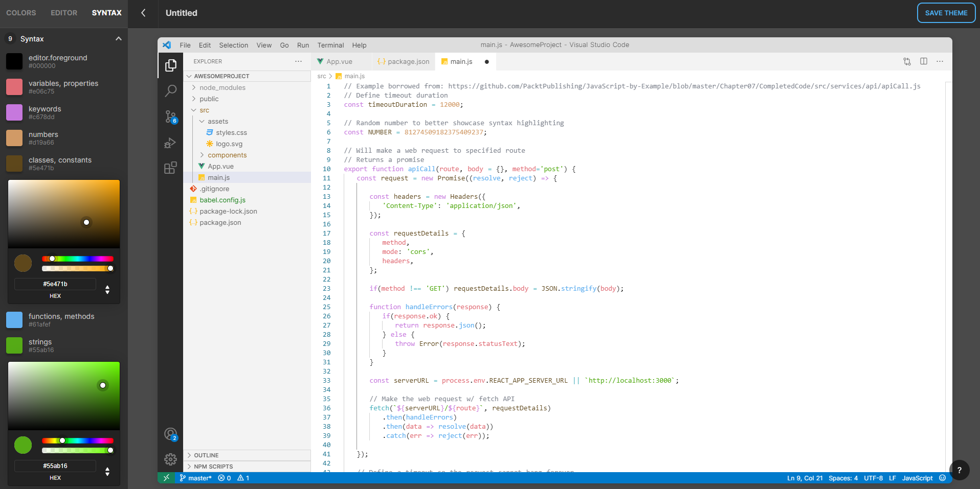Image resolution: width=980 pixels, height=489 pixels.
Task: Click the green strings saturation picker area
Action: pyautogui.click(x=64, y=396)
